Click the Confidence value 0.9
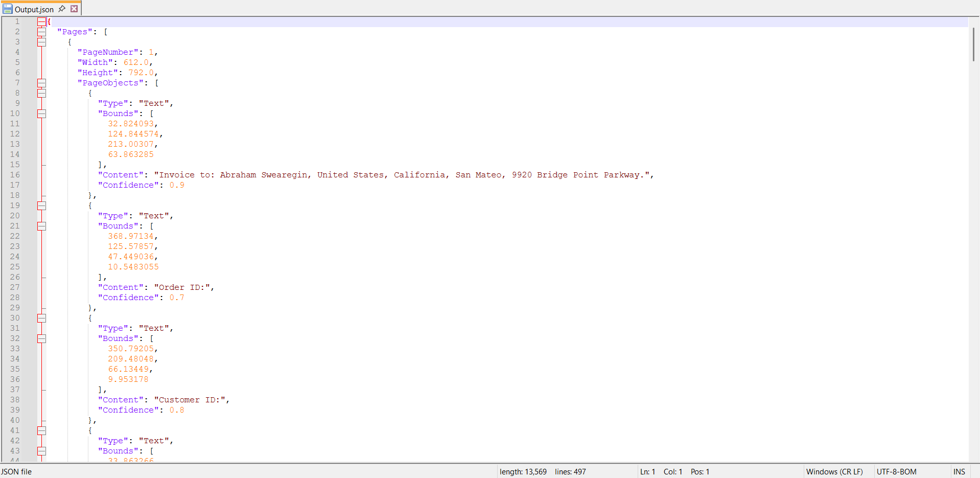 (x=177, y=185)
